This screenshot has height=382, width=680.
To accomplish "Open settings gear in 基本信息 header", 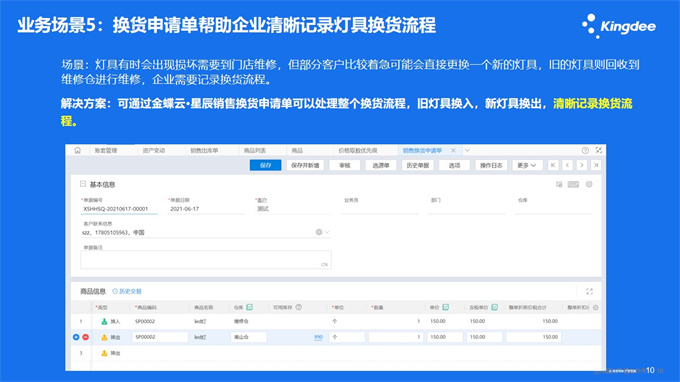I will pyautogui.click(x=589, y=184).
